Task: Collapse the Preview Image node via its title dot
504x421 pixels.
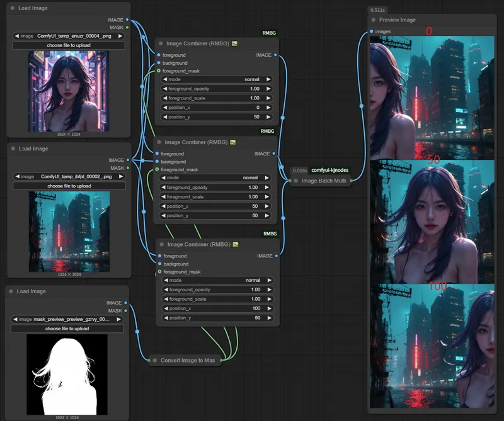Action: pos(373,20)
